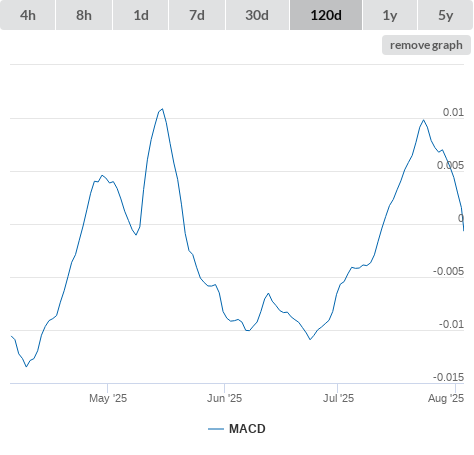Click the 0.01 y-axis label
This screenshot has height=455, width=474.
(x=453, y=112)
